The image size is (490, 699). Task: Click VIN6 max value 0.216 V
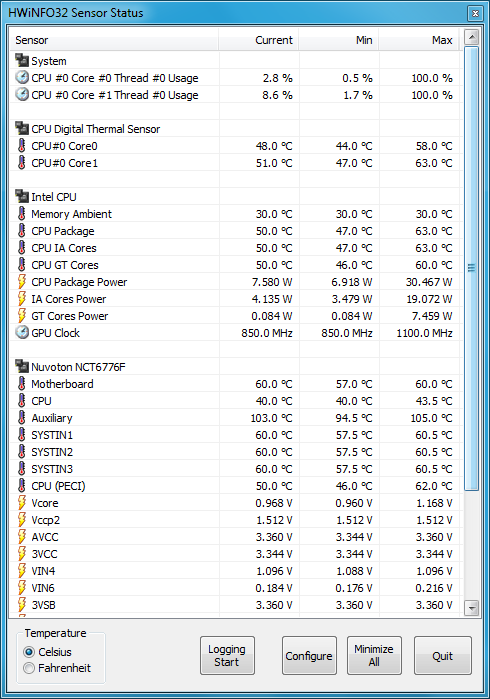[x=434, y=588]
